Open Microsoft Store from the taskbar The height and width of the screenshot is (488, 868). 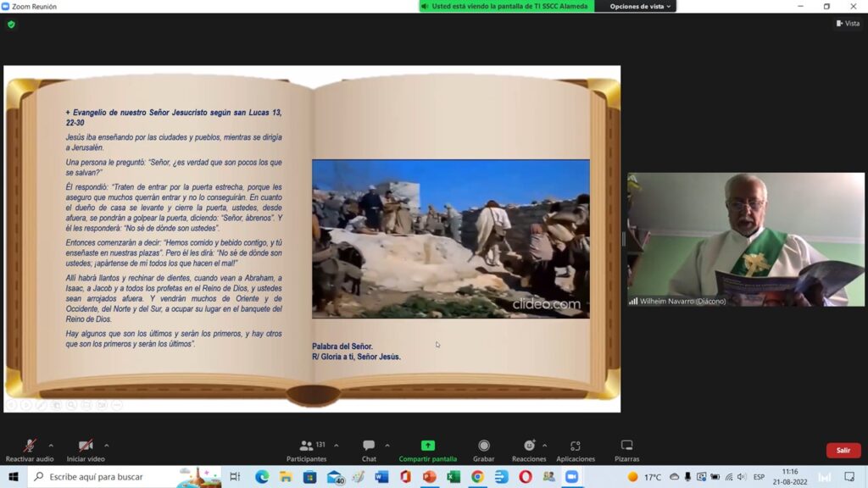pyautogui.click(x=310, y=476)
